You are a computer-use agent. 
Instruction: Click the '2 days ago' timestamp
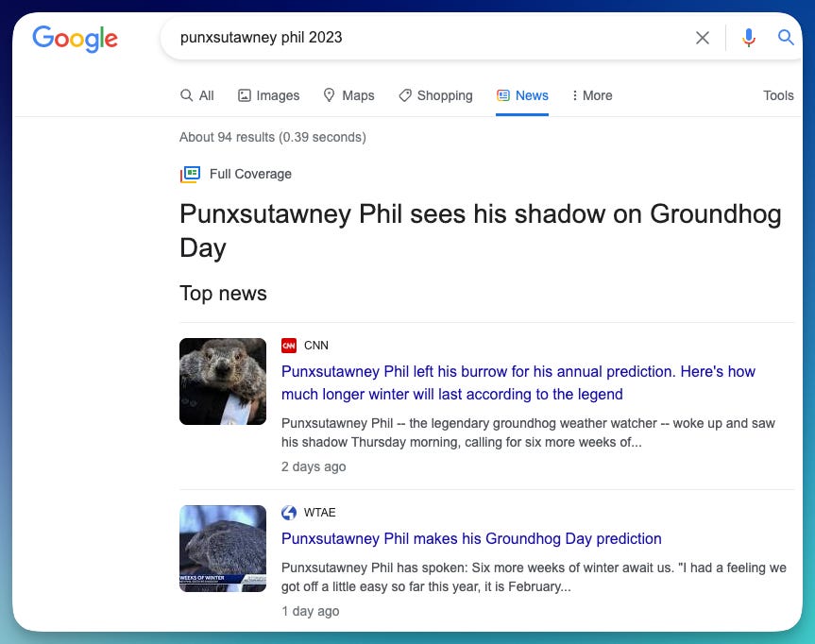tap(314, 466)
